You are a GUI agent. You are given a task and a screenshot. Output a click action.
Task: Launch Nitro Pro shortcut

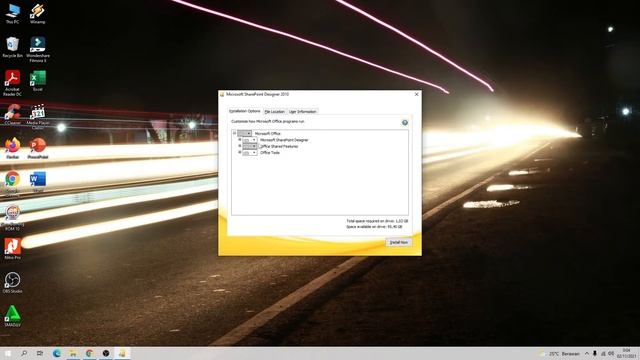pos(13,249)
